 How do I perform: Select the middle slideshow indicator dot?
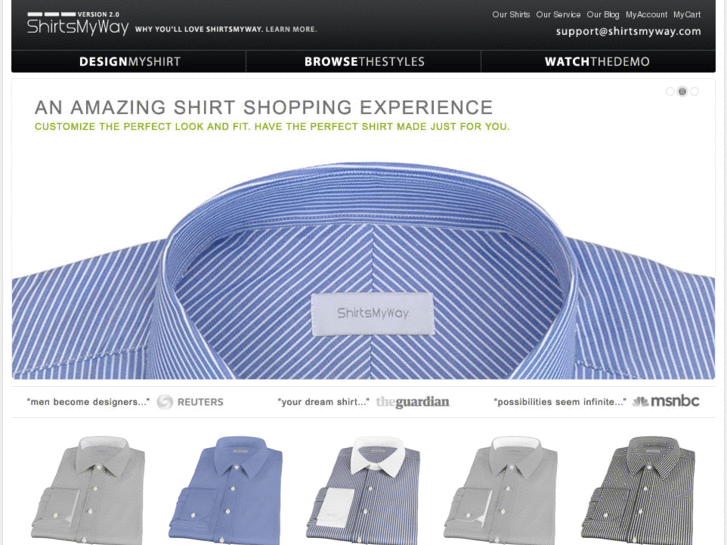tap(682, 91)
